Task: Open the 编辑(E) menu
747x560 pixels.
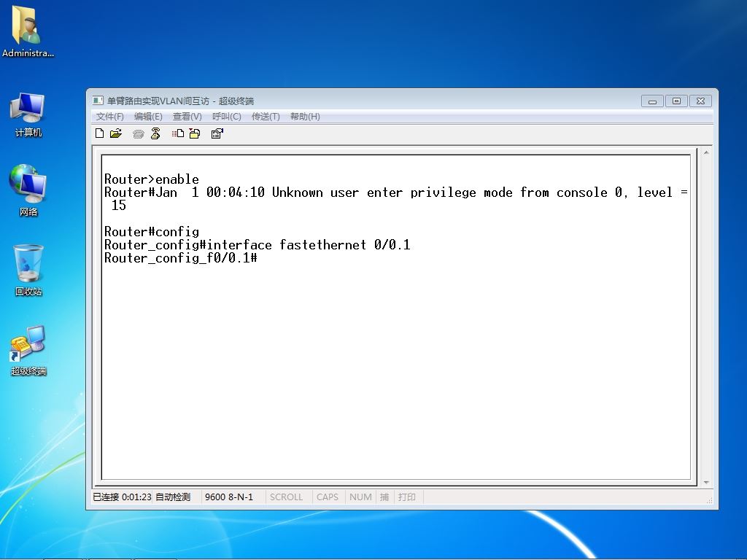Action: click(x=148, y=117)
